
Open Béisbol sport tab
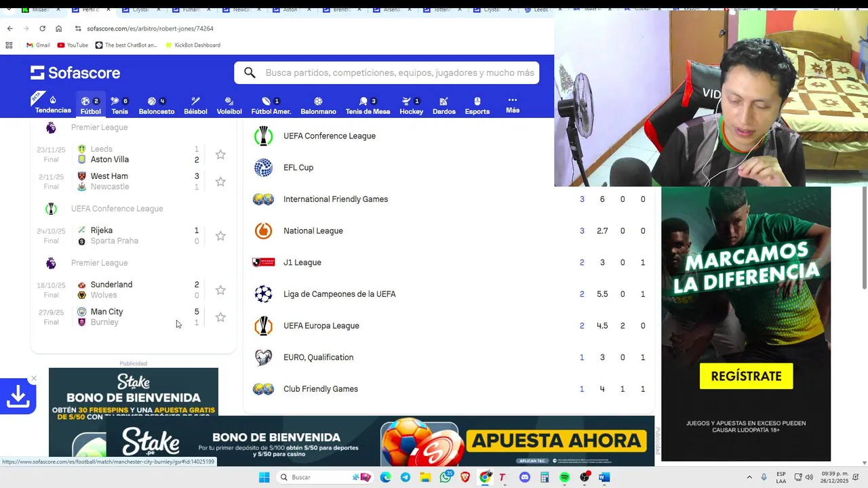tap(195, 105)
